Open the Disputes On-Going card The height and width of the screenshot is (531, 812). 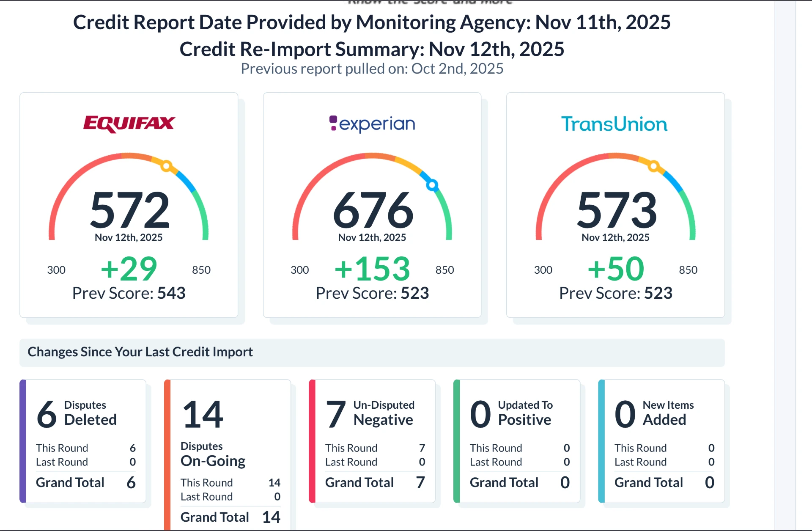click(228, 455)
